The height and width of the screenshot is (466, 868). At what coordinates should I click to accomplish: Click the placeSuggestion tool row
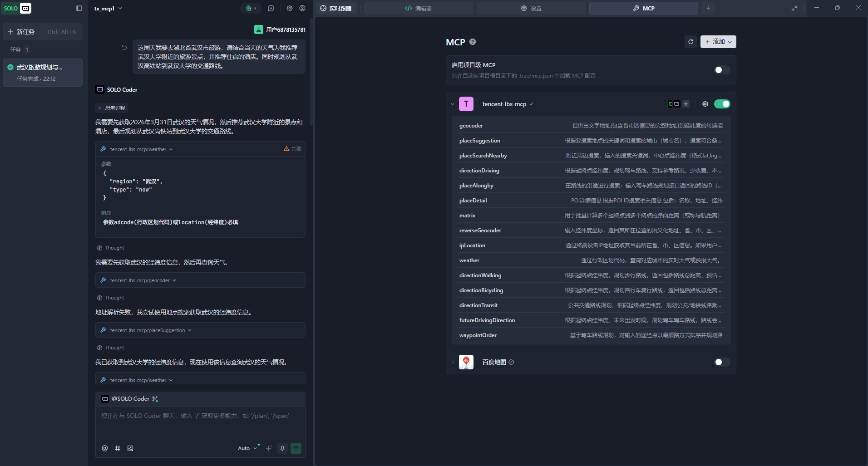[591, 141]
